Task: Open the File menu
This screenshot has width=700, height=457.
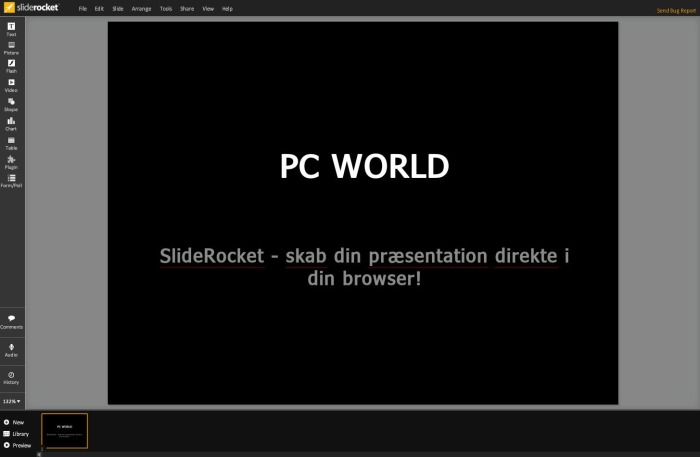Action: (83, 8)
